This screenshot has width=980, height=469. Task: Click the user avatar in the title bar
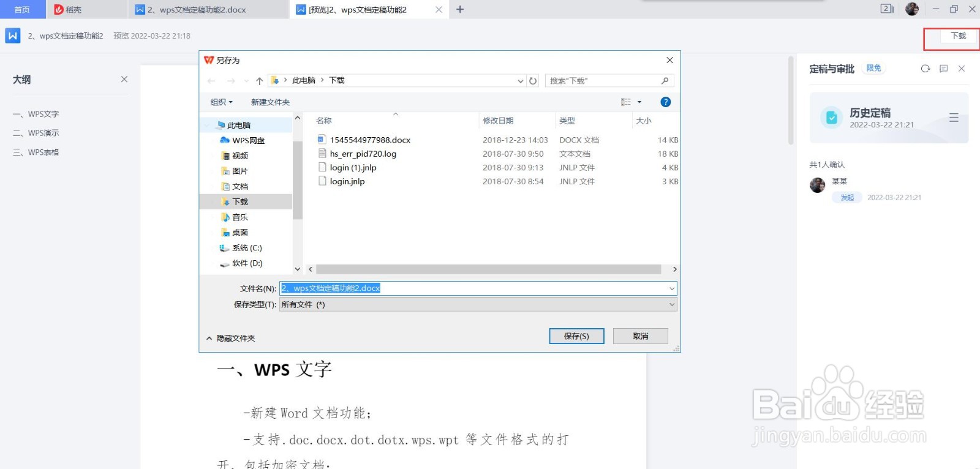(x=912, y=9)
